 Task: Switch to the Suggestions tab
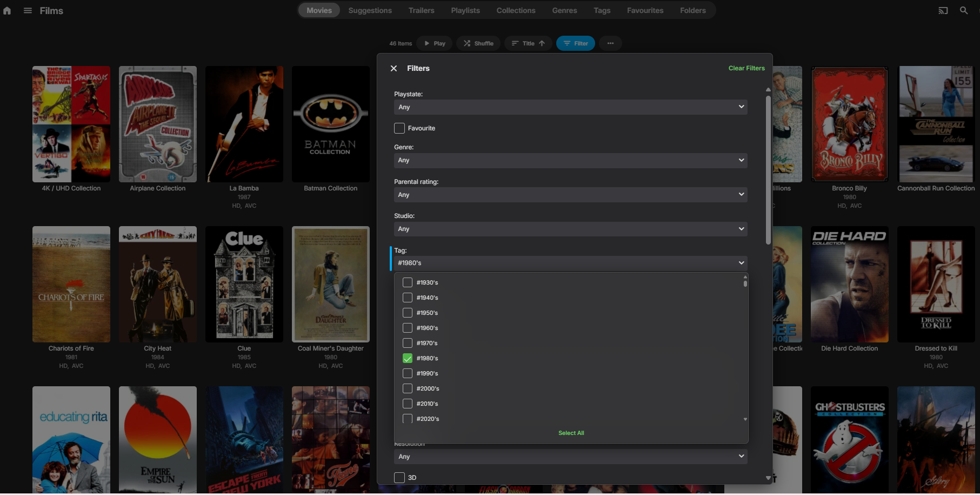coord(370,10)
